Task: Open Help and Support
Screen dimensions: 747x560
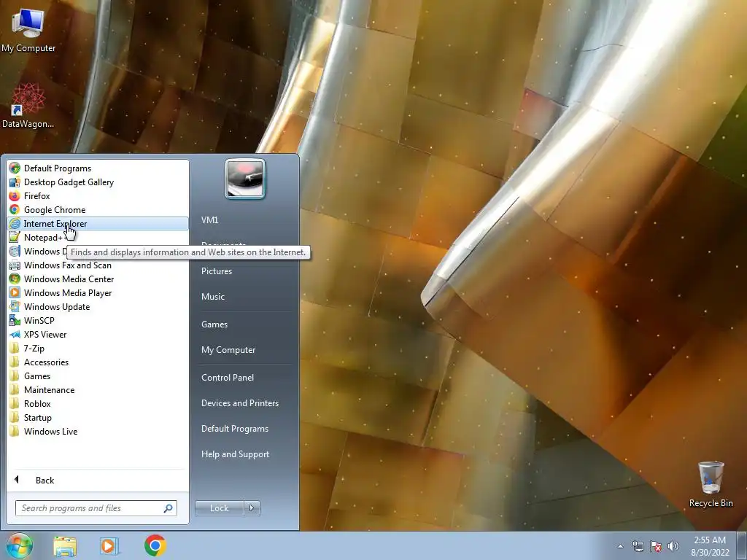Action: (x=235, y=454)
